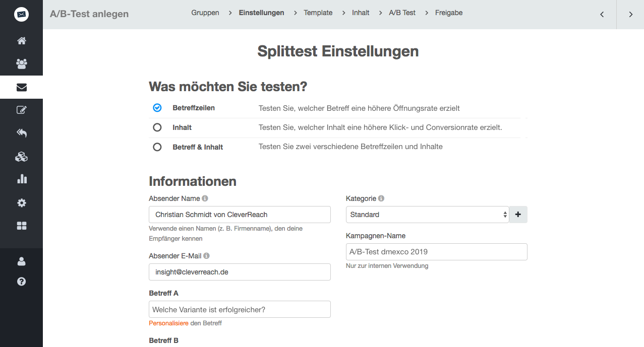This screenshot has height=347, width=644.
Task: Go to the Inhalt breadcrumb step
Action: [361, 13]
